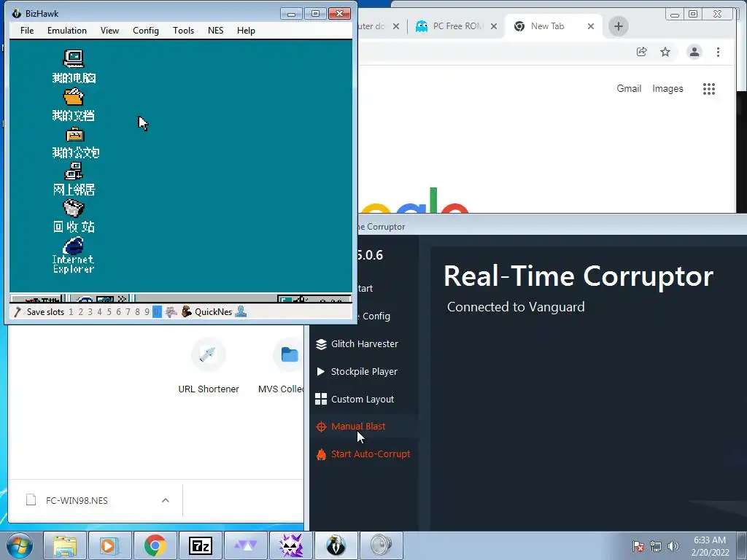Screen dimensions: 747x560
Task: Open the BizHawk NES menu
Action: (215, 31)
